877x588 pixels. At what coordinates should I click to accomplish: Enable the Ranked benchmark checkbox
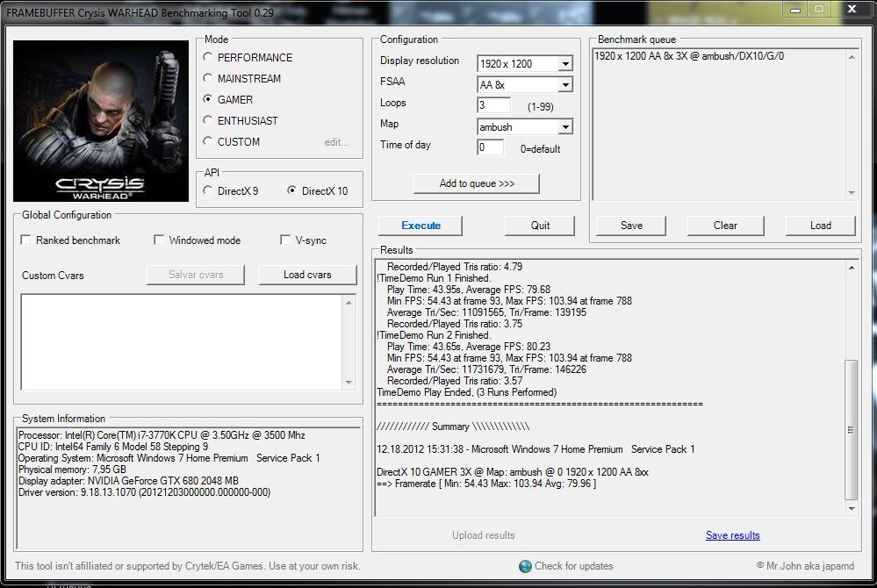[x=25, y=240]
